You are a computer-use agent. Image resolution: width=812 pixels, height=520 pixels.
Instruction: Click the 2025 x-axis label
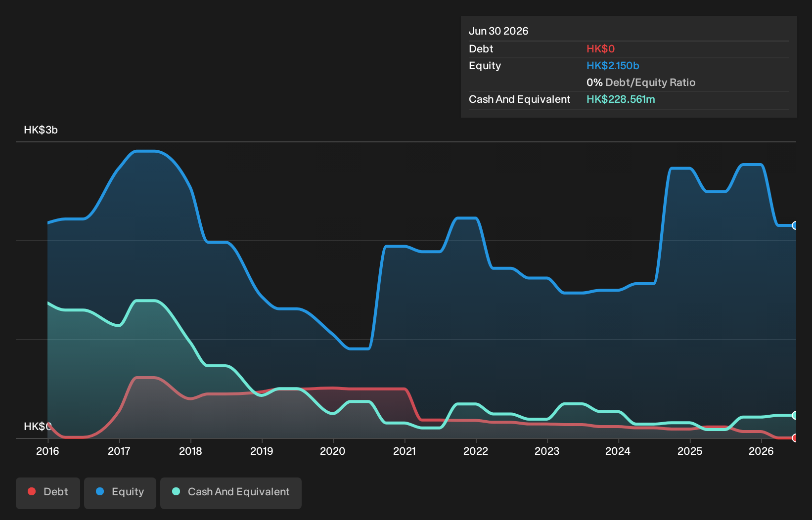pos(690,451)
